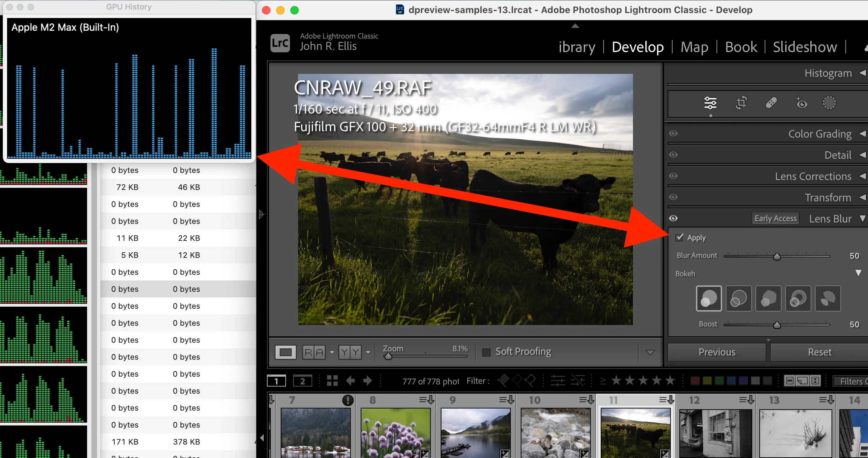Select the cat-eye Bokeh shape icon
Image resolution: width=868 pixels, height=458 pixels.
tap(828, 298)
